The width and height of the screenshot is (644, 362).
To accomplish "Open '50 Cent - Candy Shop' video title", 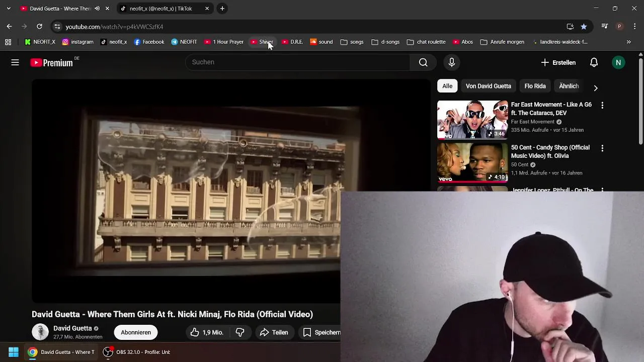I will click(x=550, y=152).
